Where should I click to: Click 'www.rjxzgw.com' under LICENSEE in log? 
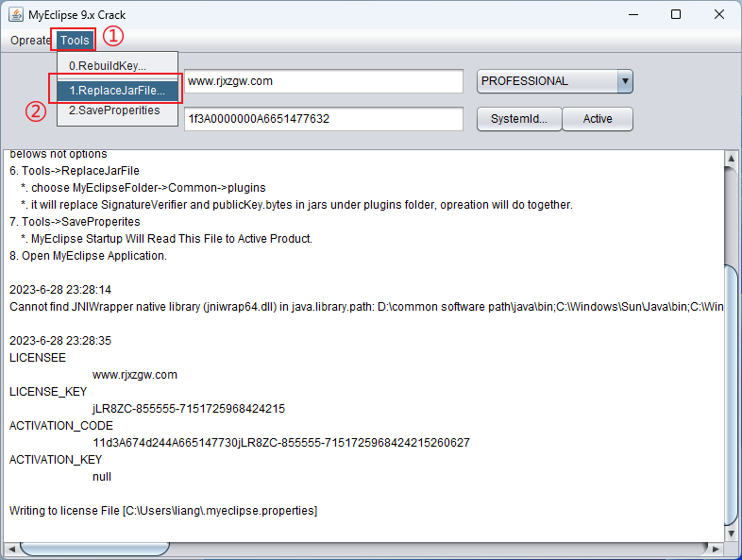[x=135, y=376]
